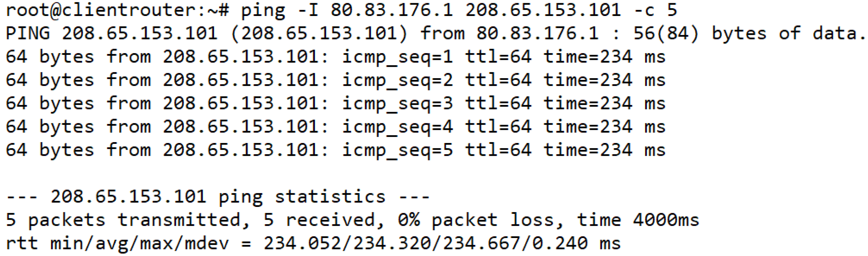Click the rtt min/avg/max/mdev label
This screenshot has height=256, width=868.
click(117, 243)
